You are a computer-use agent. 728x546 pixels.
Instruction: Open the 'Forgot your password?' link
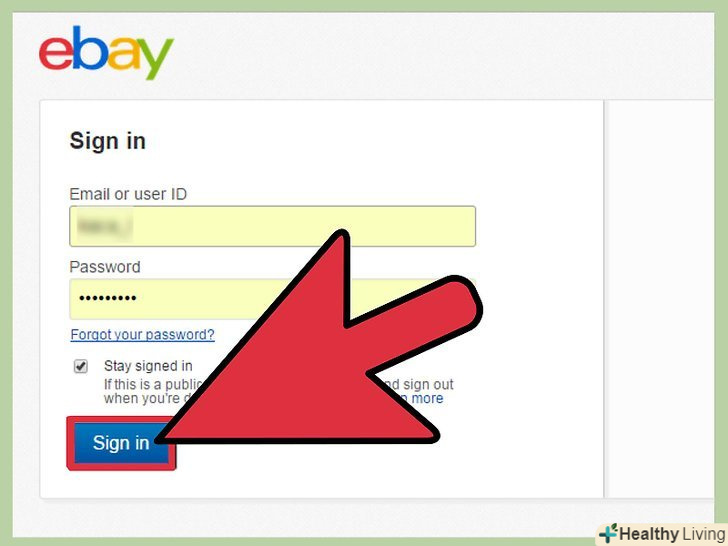click(x=143, y=334)
